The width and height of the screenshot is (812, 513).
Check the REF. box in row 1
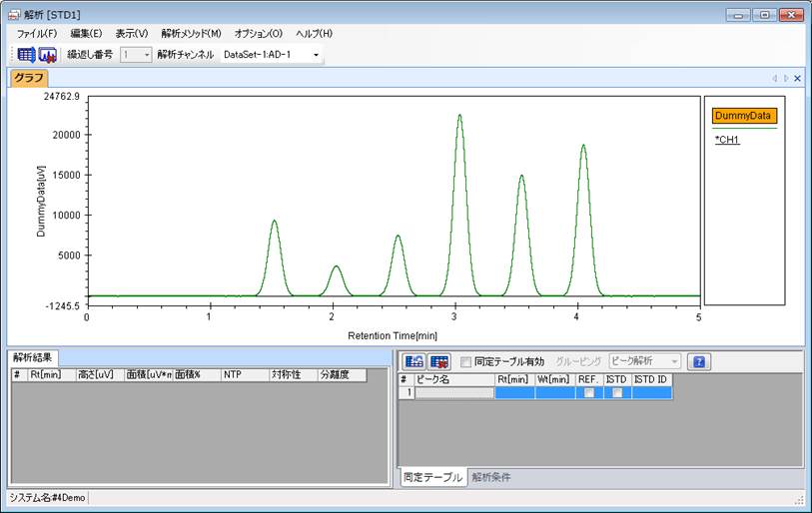pos(588,393)
